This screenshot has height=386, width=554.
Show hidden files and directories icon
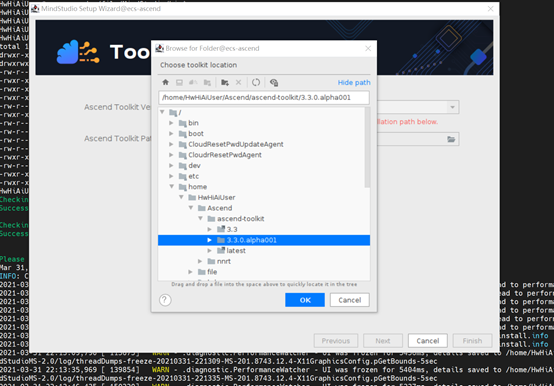[x=274, y=82]
